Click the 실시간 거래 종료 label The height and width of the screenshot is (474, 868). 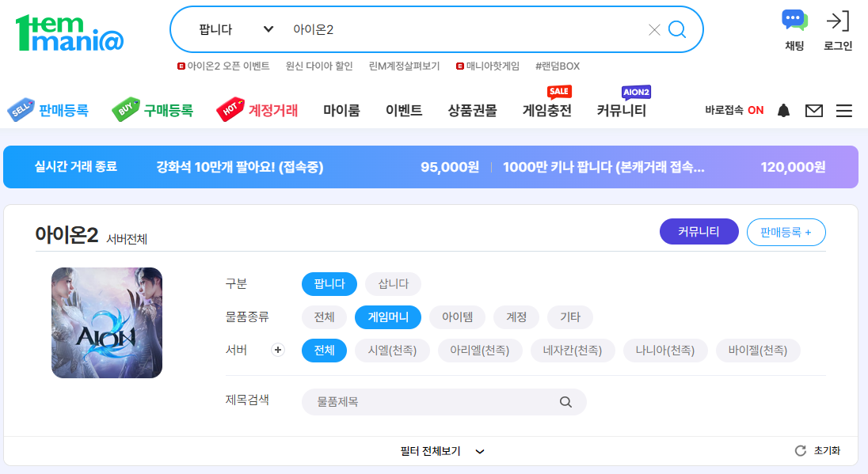(76, 166)
